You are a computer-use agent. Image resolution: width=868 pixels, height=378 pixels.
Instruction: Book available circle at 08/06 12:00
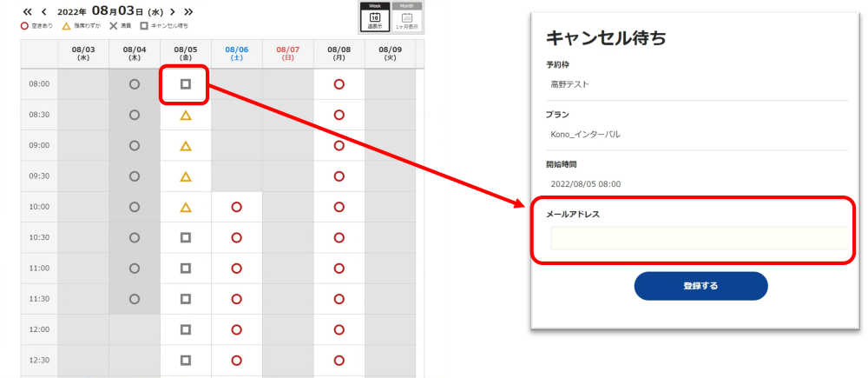point(237,329)
